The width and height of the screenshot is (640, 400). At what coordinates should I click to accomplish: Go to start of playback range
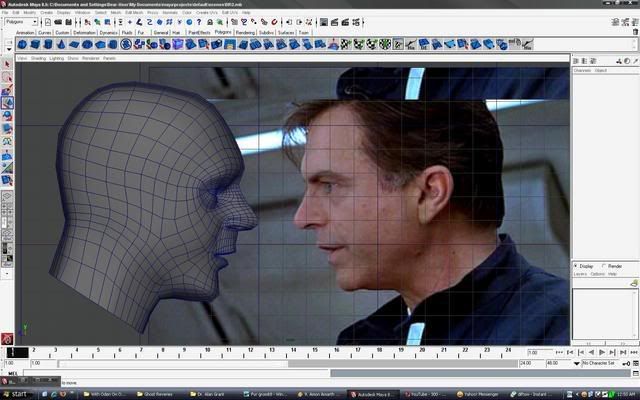click(560, 352)
